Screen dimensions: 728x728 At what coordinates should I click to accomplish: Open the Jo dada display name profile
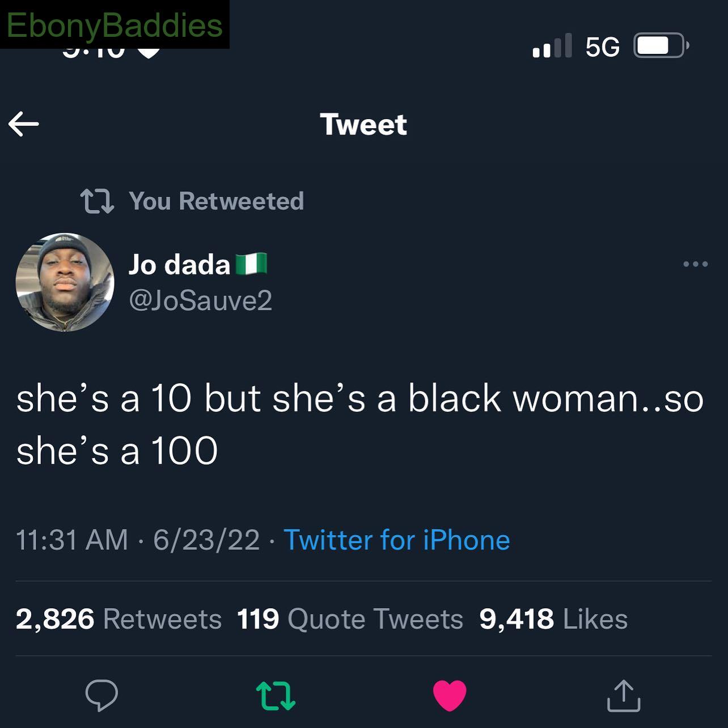(179, 264)
